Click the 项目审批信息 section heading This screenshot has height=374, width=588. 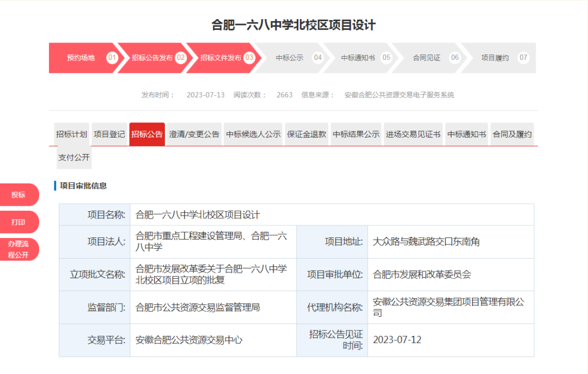(x=83, y=186)
